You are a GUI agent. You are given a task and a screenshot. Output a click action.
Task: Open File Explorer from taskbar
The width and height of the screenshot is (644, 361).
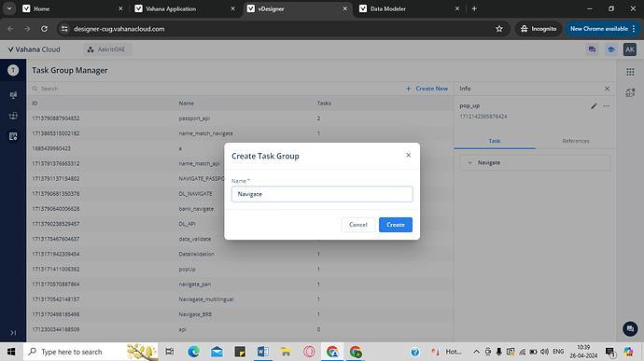click(286, 352)
